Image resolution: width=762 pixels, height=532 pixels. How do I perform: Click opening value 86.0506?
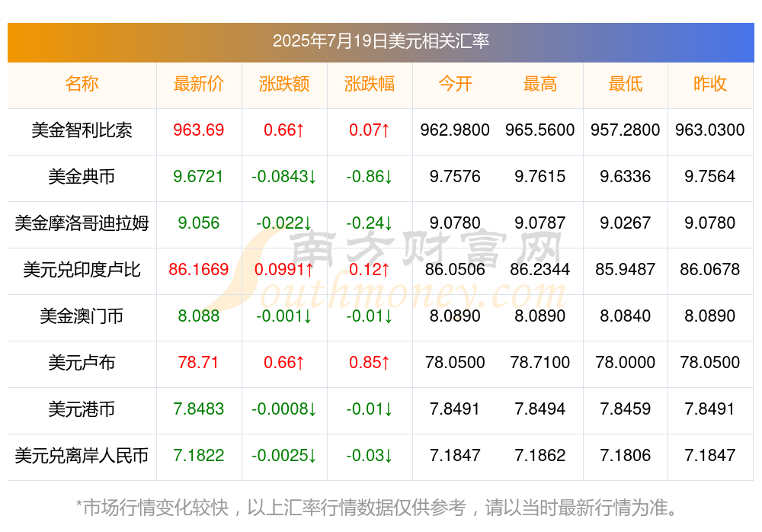coord(455,269)
